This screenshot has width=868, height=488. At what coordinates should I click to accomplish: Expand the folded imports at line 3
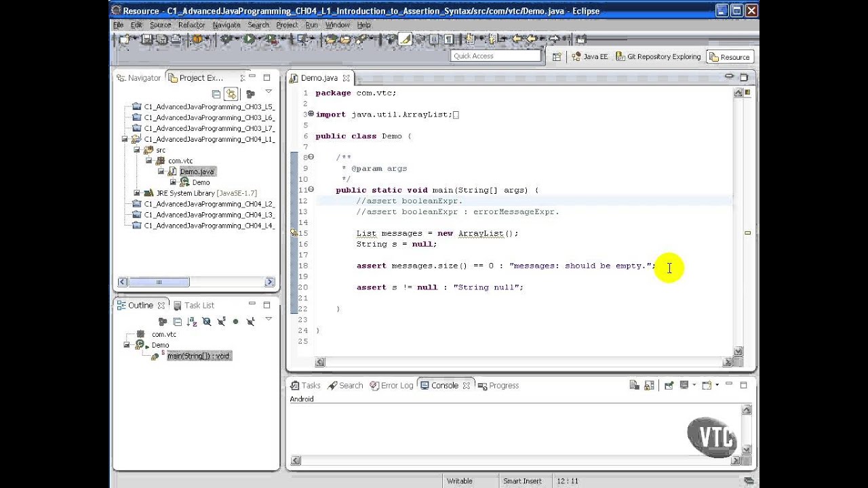(311, 114)
